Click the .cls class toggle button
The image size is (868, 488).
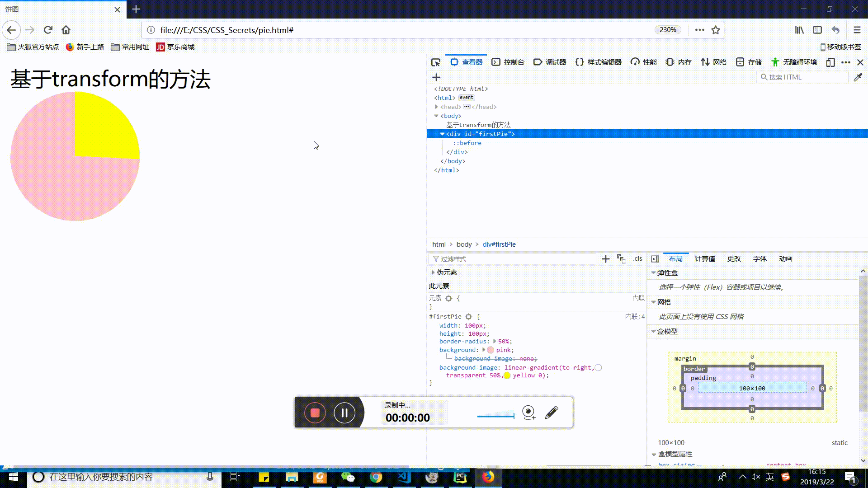(x=637, y=259)
